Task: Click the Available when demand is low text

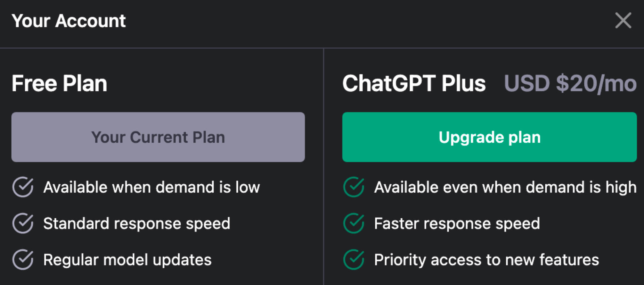Action: pos(151,187)
